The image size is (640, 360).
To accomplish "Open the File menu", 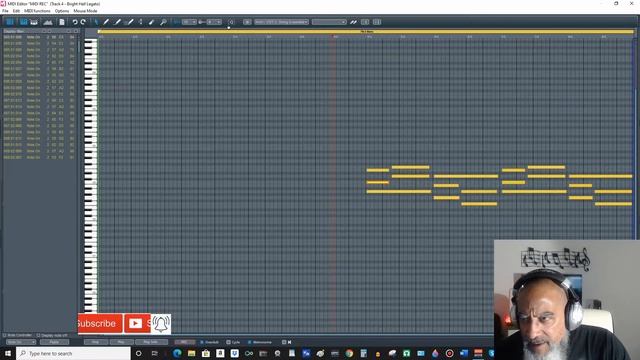I will (x=5, y=11).
